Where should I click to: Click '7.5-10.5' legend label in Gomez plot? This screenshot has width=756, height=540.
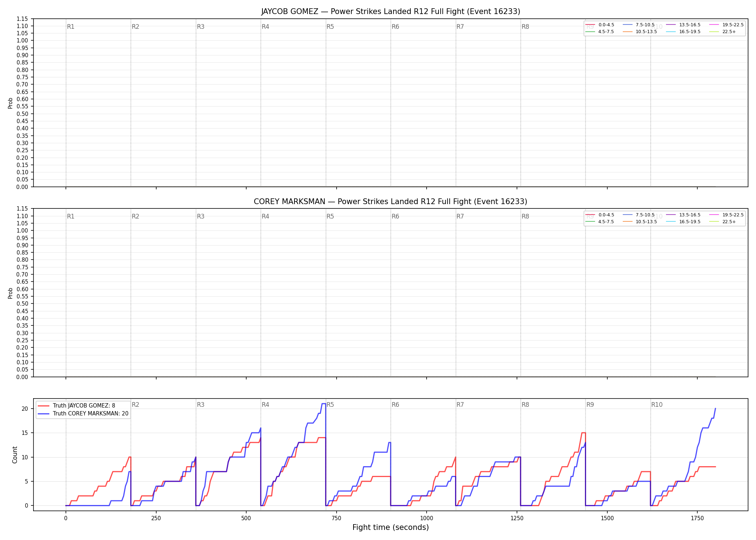click(x=645, y=25)
